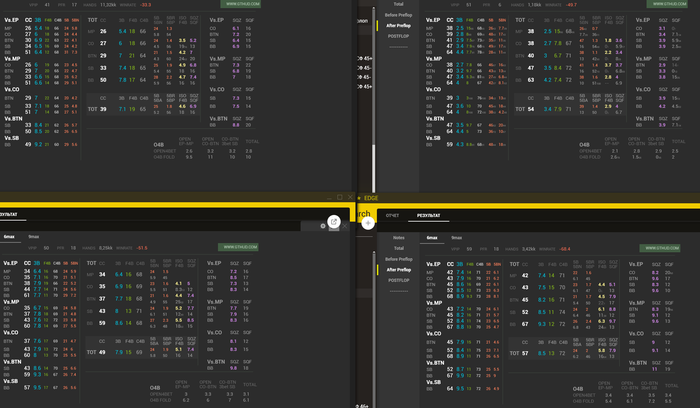700x408 pixels.
Task: Select Before Preflop in the bottom-right sidebar
Action: coord(399,259)
